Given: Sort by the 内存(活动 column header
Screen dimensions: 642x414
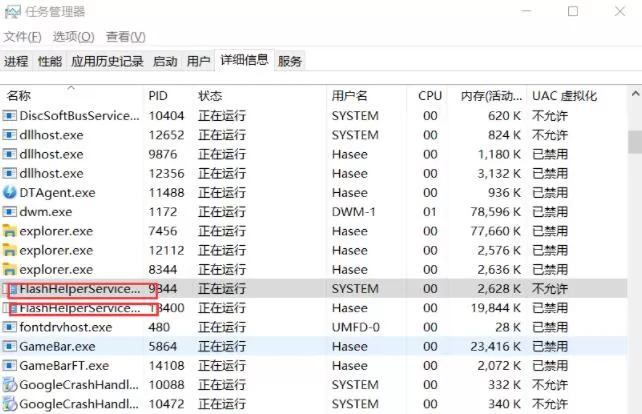Looking at the screenshot, I should pos(487,96).
